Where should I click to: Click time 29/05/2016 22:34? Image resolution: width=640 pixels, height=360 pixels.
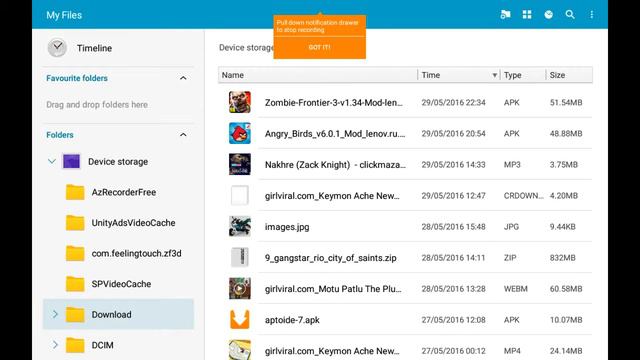tap(453, 102)
